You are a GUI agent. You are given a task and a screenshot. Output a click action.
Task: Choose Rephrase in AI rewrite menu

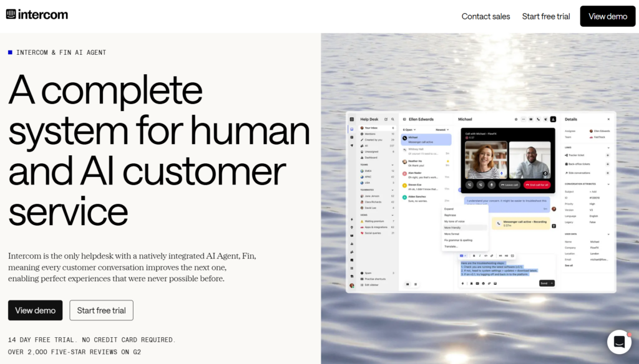click(465, 215)
